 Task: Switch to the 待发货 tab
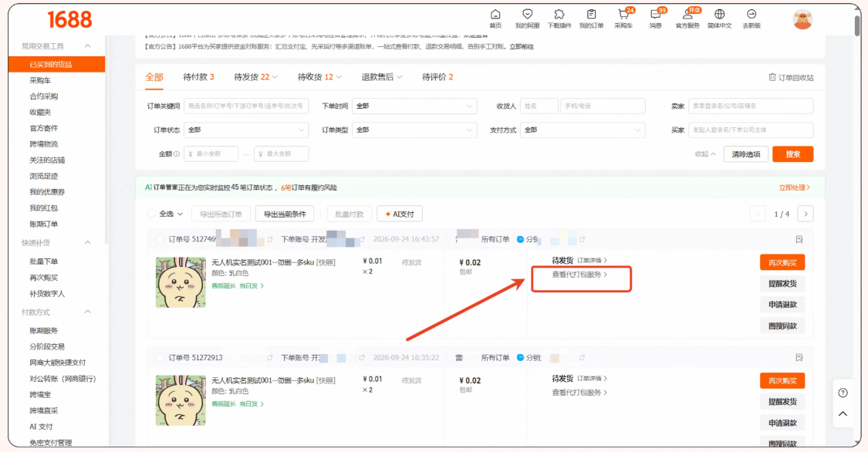[x=255, y=77]
